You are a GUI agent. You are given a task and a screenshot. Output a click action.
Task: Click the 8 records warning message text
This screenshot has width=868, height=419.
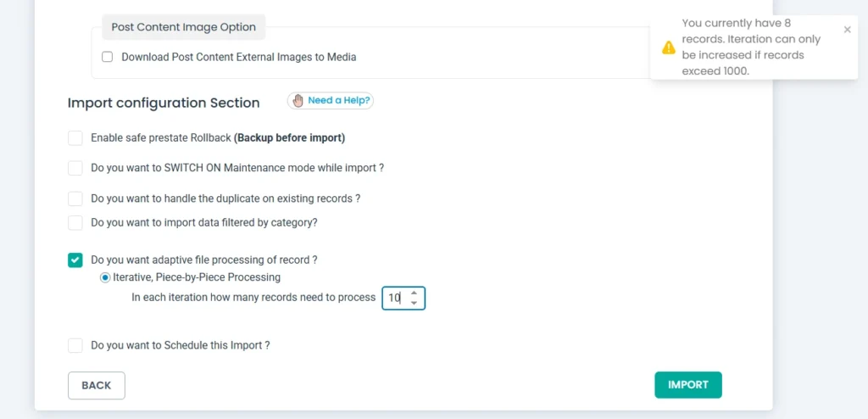pos(743,47)
